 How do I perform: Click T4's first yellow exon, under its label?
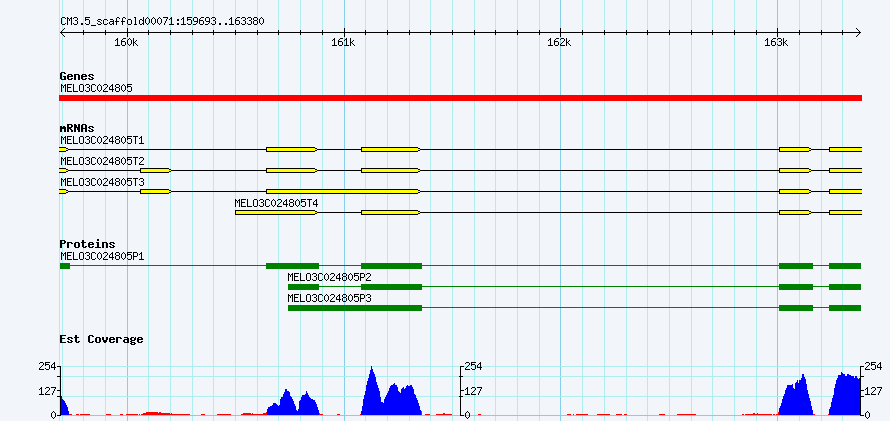click(276, 212)
